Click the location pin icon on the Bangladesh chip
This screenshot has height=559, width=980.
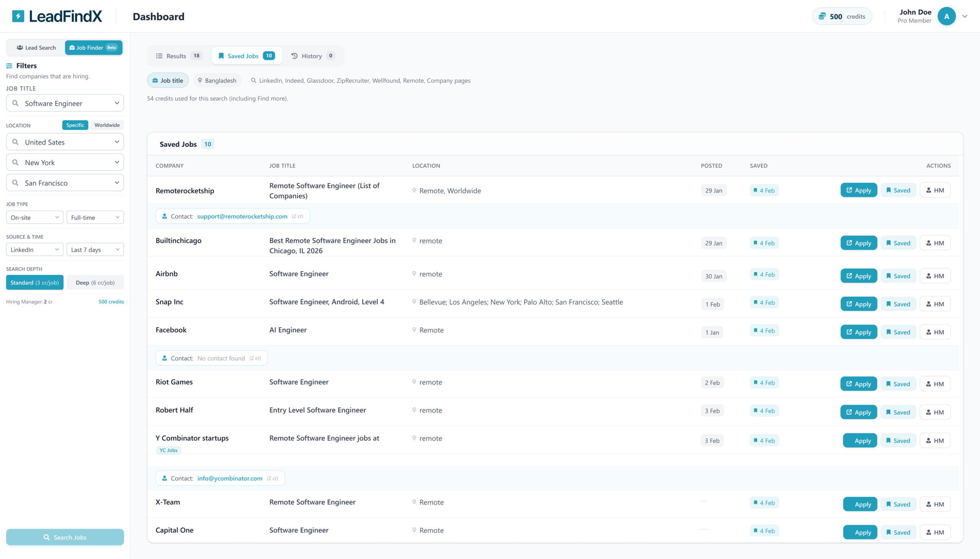pos(200,81)
